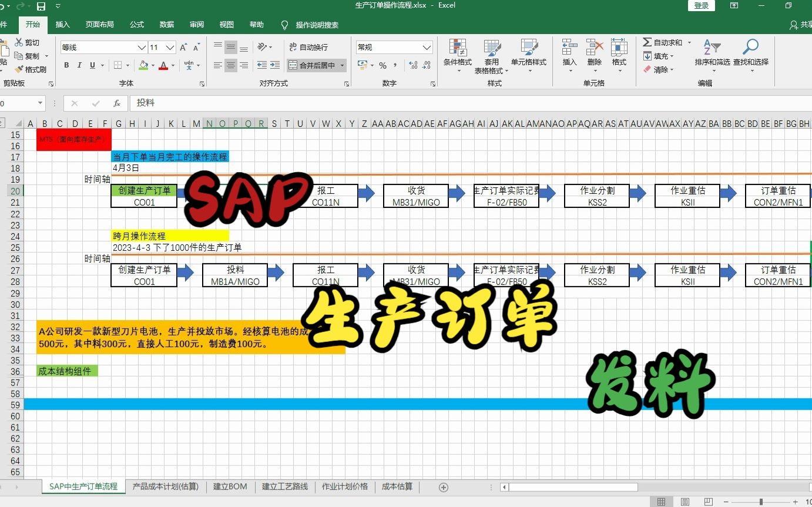Viewport: 812px width, 507px height.
Task: Apply comma style
Action: click(x=395, y=65)
